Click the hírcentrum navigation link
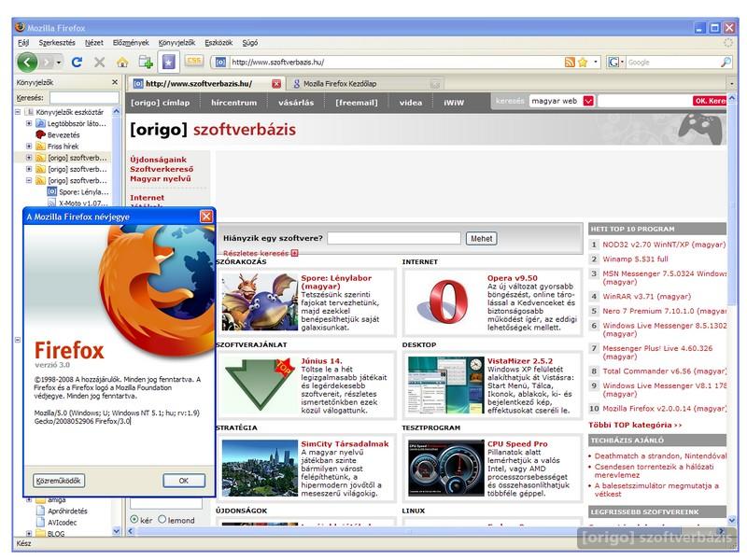The image size is (747, 560). 233,103
